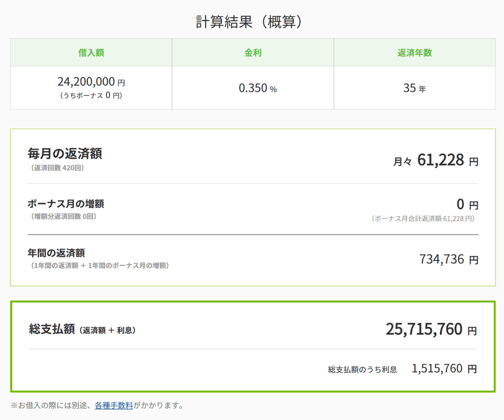This screenshot has width=504, height=420.
Task: Select the 借入額 column header
Action: pyautogui.click(x=91, y=52)
